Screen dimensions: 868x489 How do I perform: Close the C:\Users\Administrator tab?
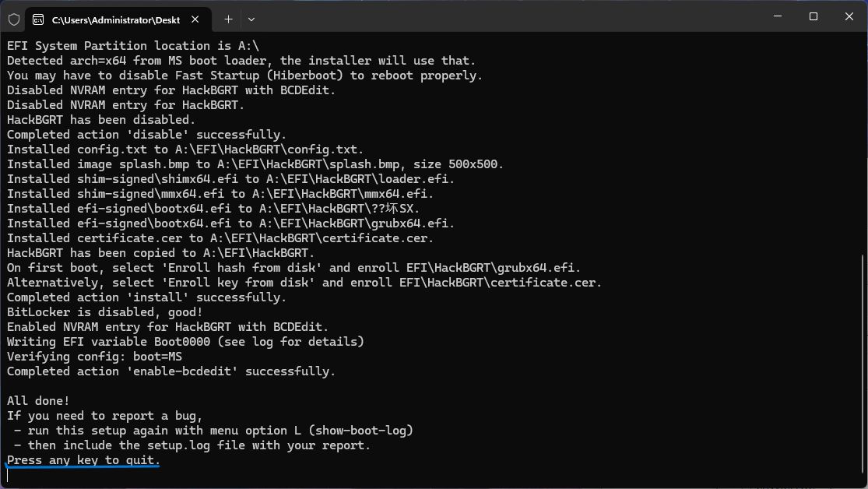(x=195, y=19)
